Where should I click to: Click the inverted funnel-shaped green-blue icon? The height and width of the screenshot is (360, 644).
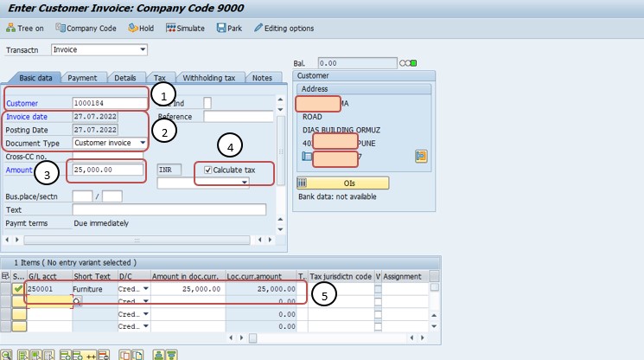pyautogui.click(x=172, y=355)
